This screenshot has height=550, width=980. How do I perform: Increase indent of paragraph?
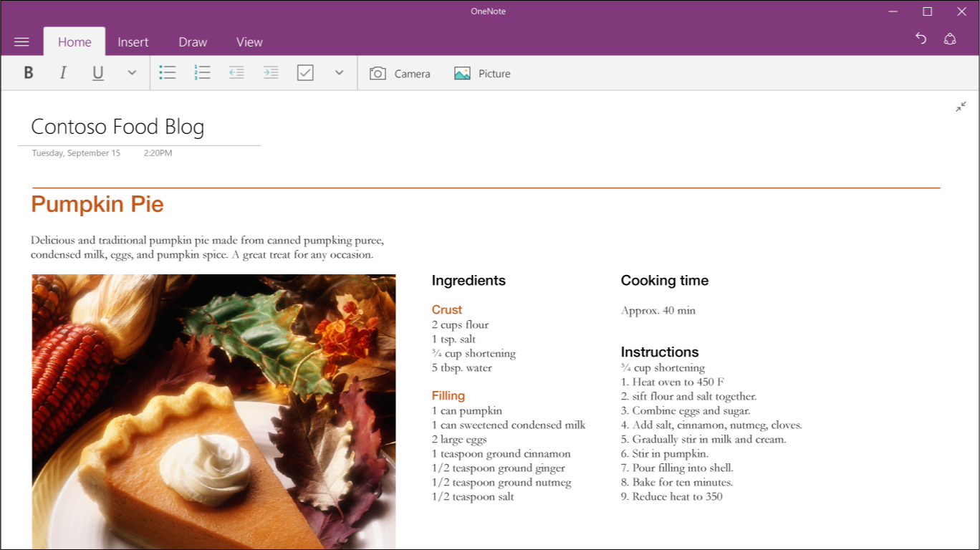[271, 73]
